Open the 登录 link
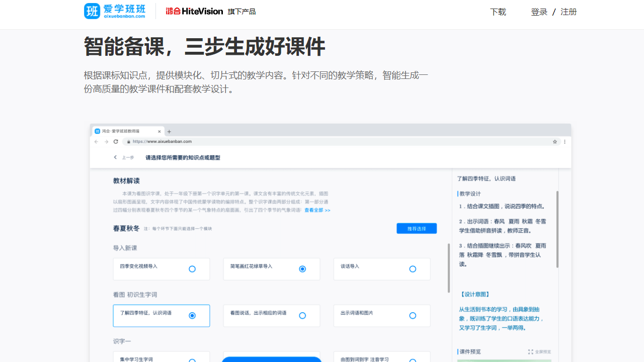644x362 pixels. click(539, 12)
